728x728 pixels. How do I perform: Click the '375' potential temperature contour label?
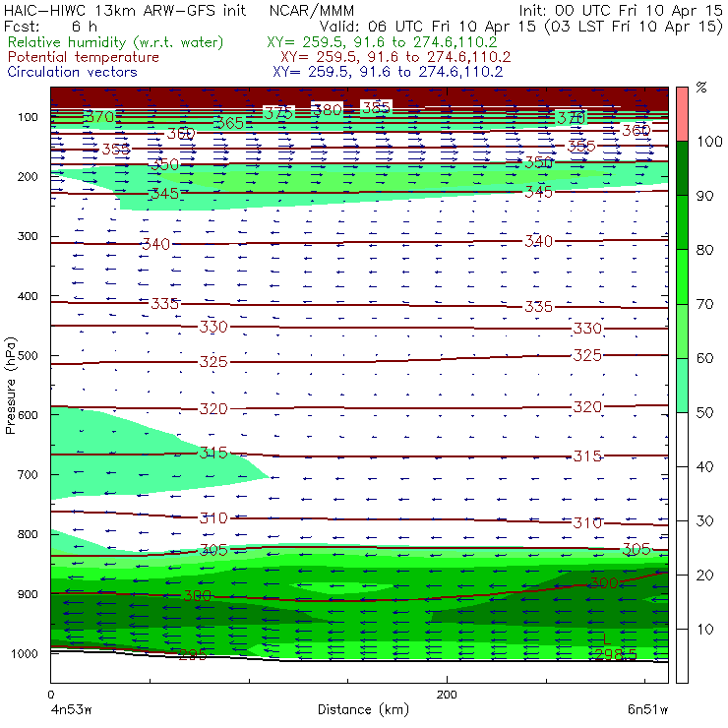278,113
